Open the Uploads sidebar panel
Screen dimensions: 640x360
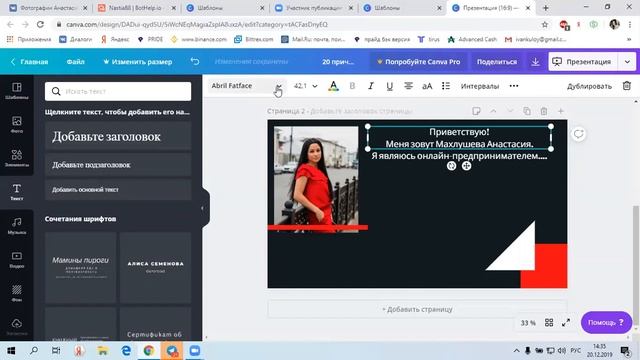point(17,326)
